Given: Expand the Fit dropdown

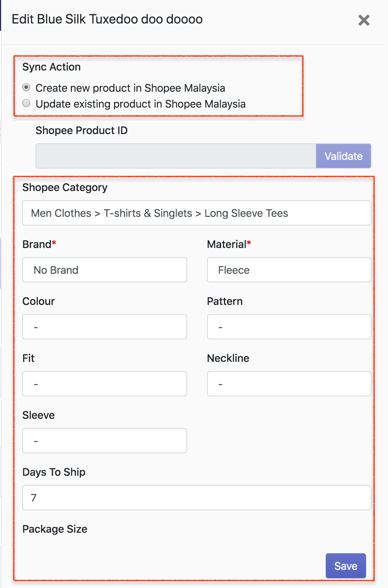Looking at the screenshot, I should (x=105, y=384).
